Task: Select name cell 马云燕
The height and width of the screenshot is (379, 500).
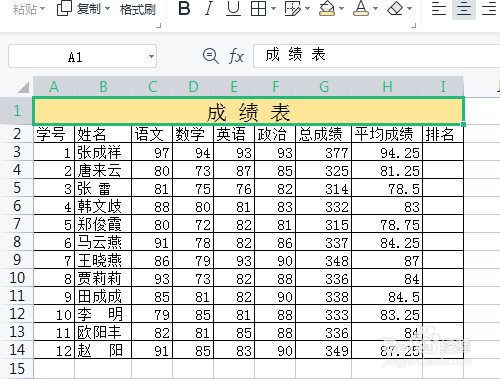Action: click(103, 242)
